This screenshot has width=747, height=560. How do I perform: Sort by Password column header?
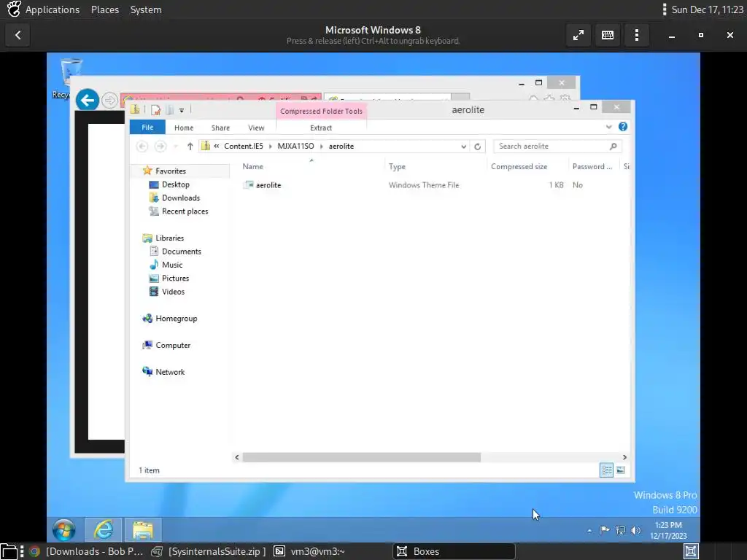[x=592, y=167]
